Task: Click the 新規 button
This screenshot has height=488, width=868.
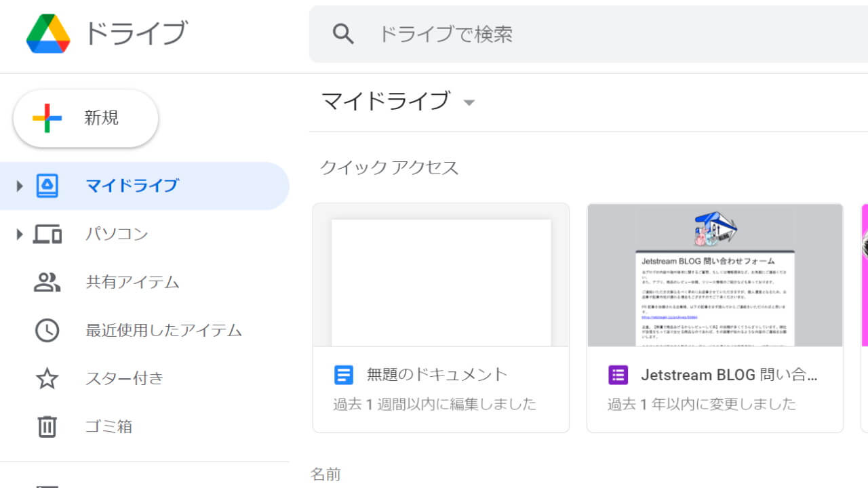Action: tap(86, 119)
